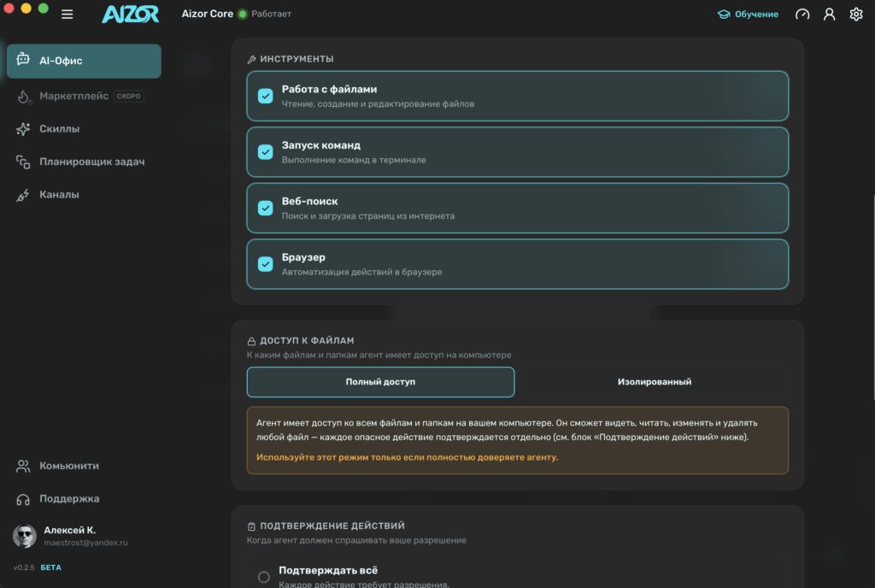875x588 pixels.
Task: Click the v0.2.5 version number
Action: pos(24,568)
